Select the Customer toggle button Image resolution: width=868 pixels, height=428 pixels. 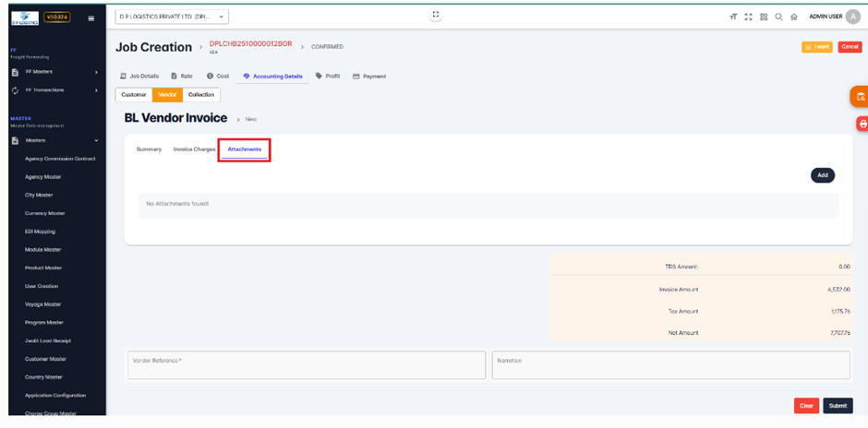click(x=134, y=95)
